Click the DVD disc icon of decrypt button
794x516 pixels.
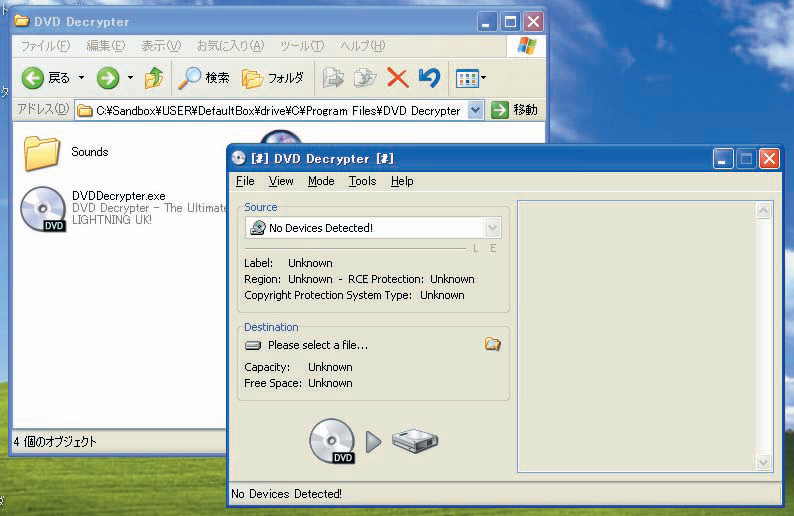click(332, 441)
